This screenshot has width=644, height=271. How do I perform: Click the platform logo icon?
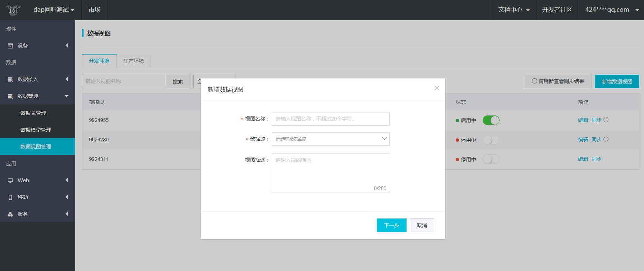[13, 10]
